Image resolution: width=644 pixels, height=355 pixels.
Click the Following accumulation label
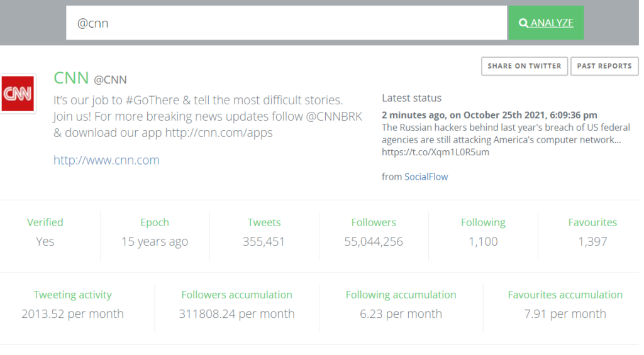(x=401, y=295)
